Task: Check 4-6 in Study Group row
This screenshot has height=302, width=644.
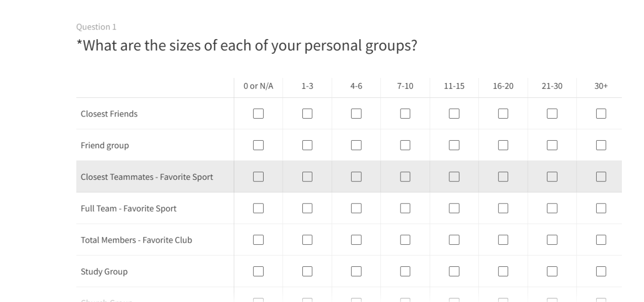Action: pyautogui.click(x=356, y=271)
